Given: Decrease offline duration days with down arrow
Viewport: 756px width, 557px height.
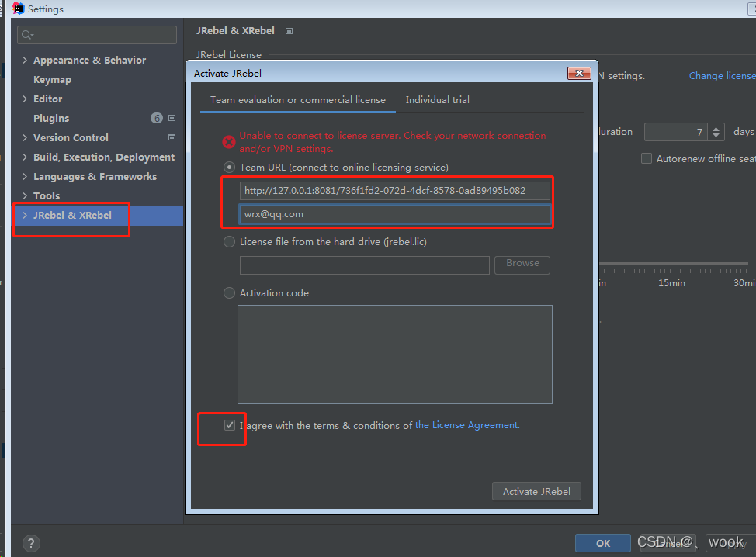Looking at the screenshot, I should point(716,136).
